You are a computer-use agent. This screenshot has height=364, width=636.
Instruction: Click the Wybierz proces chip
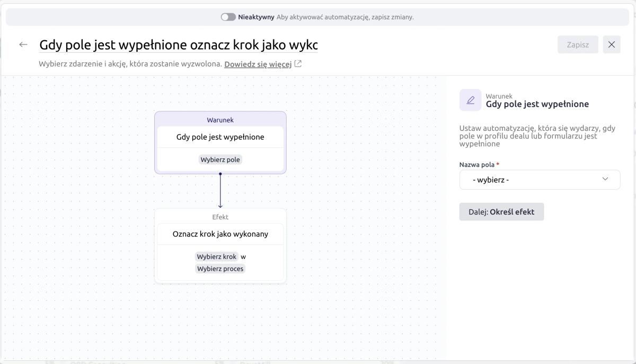pyautogui.click(x=220, y=269)
